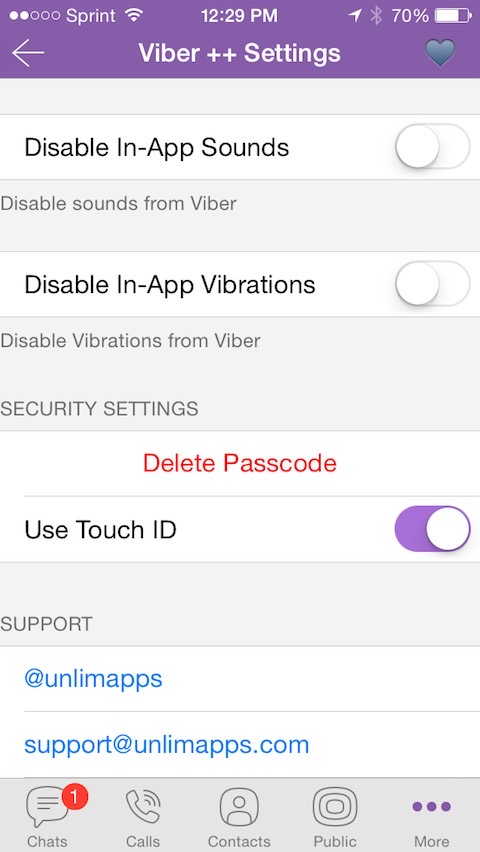
Task: Open the @unlimapps support link
Action: (93, 678)
